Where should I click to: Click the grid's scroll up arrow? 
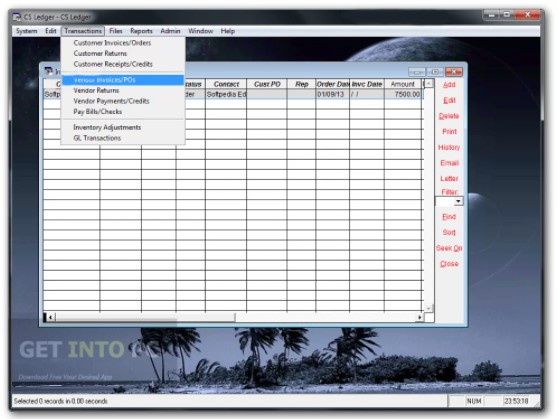tap(429, 84)
